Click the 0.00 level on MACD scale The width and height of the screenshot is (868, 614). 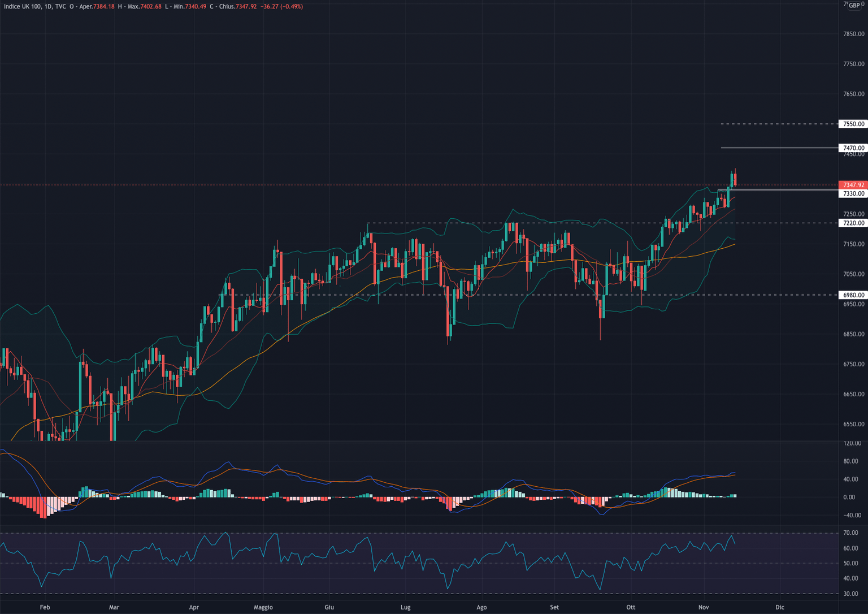(849, 498)
